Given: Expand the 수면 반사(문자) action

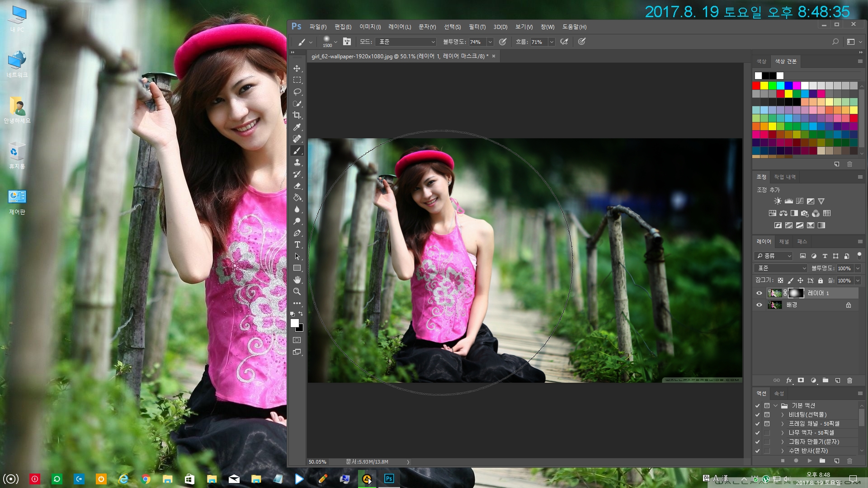Looking at the screenshot, I should [x=783, y=451].
